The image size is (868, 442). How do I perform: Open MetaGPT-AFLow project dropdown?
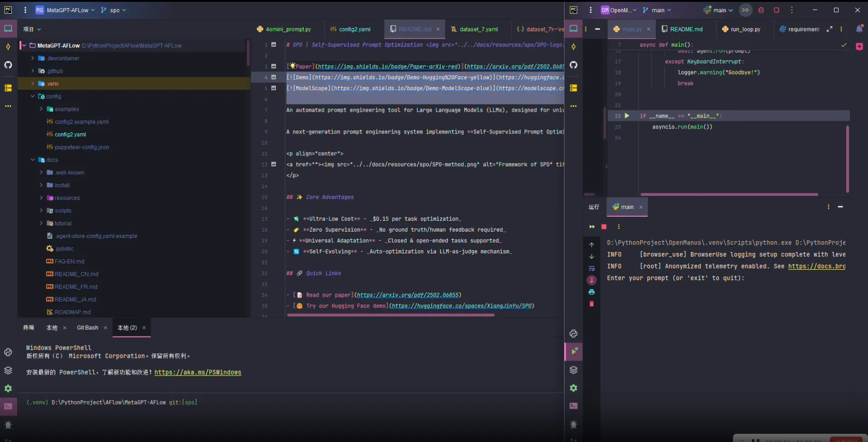(x=66, y=10)
